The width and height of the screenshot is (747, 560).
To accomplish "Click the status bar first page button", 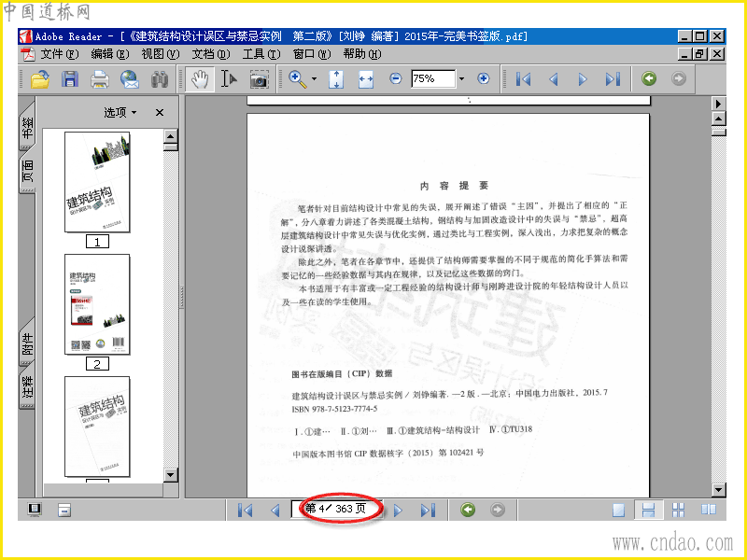I will pyautogui.click(x=246, y=510).
